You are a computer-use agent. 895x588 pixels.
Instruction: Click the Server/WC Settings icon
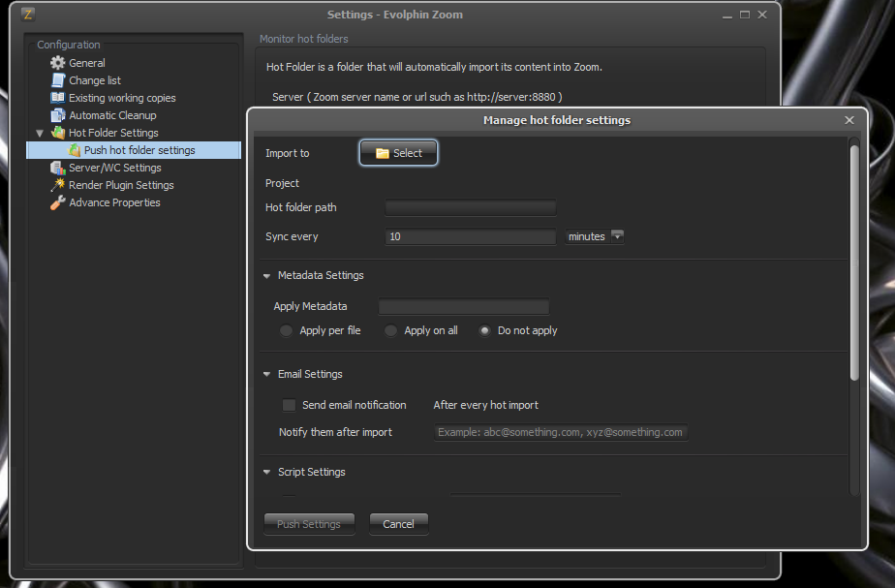58,168
